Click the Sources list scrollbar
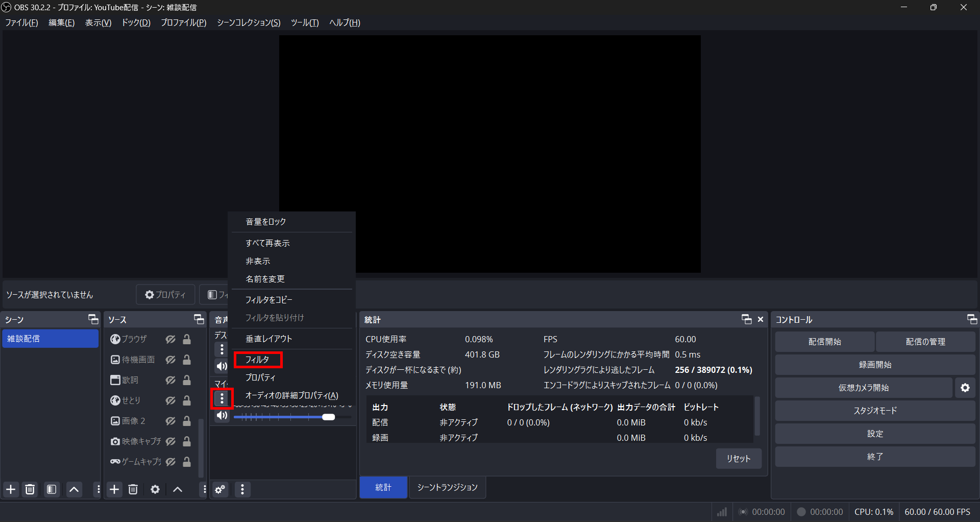The height and width of the screenshot is (522, 980). coord(201,448)
